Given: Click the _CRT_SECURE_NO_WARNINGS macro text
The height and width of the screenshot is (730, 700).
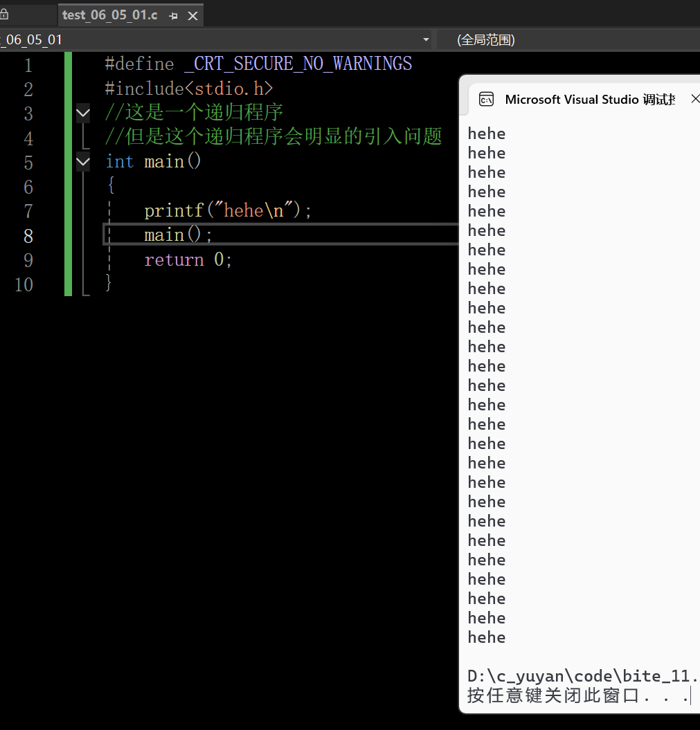Looking at the screenshot, I should coord(298,64).
